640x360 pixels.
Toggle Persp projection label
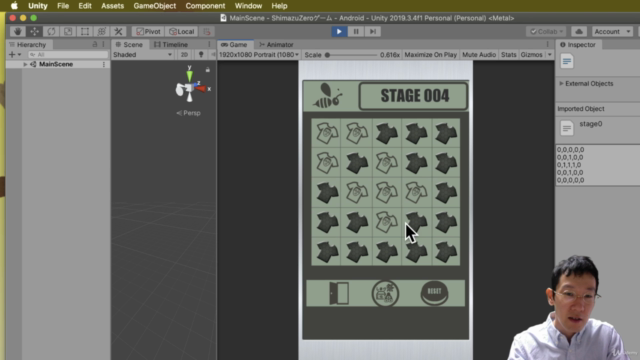pos(189,113)
